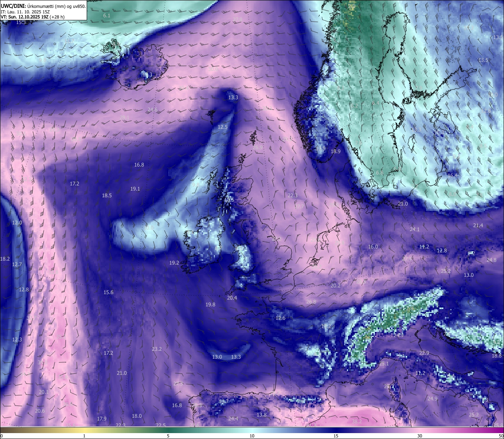
Task: Click the 12.6 value over Brittany
Action: pyautogui.click(x=280, y=318)
